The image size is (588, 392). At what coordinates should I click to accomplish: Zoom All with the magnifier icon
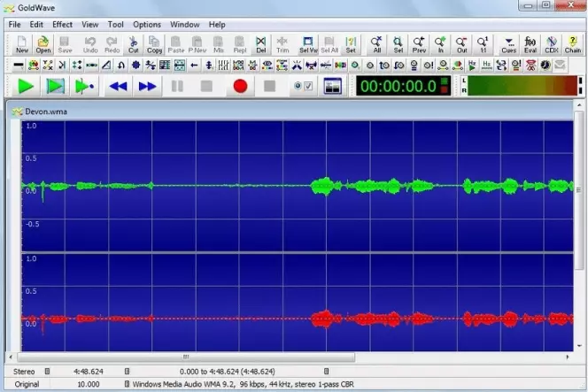pos(376,44)
